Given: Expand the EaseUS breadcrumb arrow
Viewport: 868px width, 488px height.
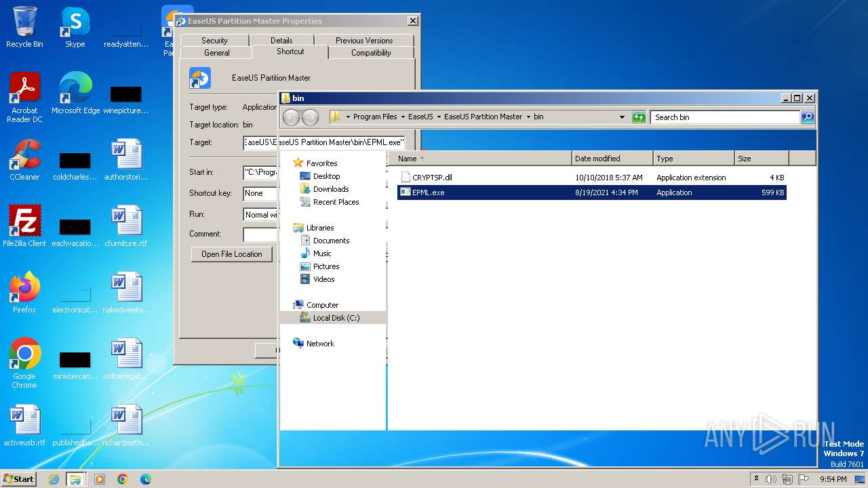Looking at the screenshot, I should pyautogui.click(x=439, y=117).
